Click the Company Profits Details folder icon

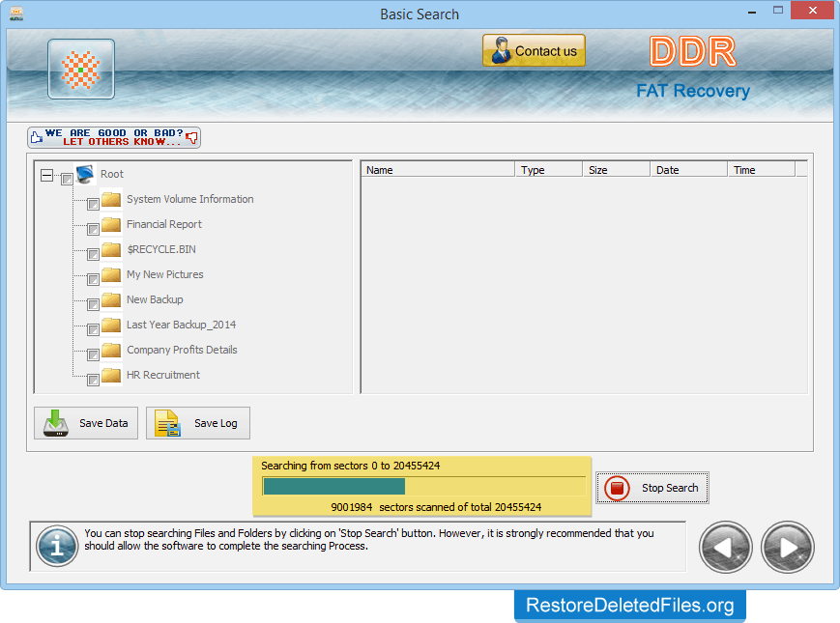[x=111, y=350]
